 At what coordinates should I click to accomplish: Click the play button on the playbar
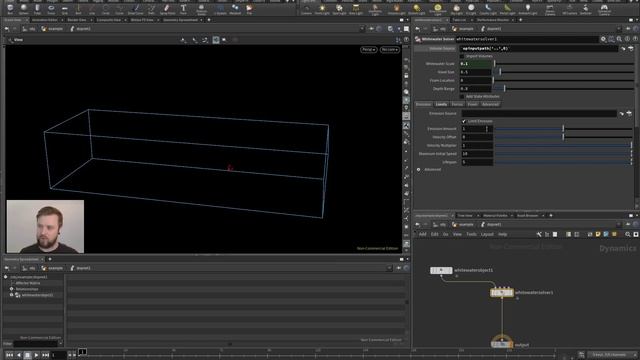click(36, 356)
